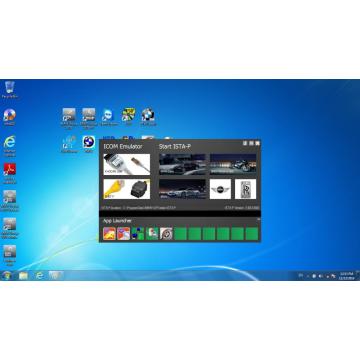The width and height of the screenshot is (360, 360).
Task: Click the second App Launcher icon
Action: 124,234
